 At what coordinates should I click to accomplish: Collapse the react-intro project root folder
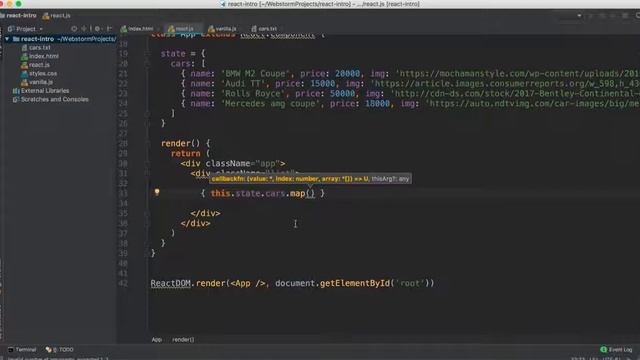click(x=7, y=39)
